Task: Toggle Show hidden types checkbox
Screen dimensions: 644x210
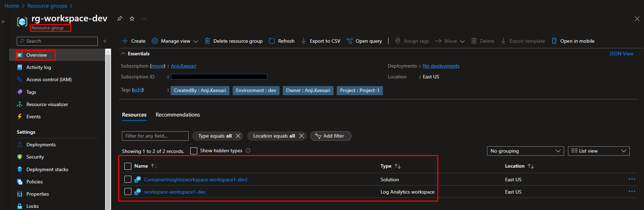Action: [x=194, y=151]
